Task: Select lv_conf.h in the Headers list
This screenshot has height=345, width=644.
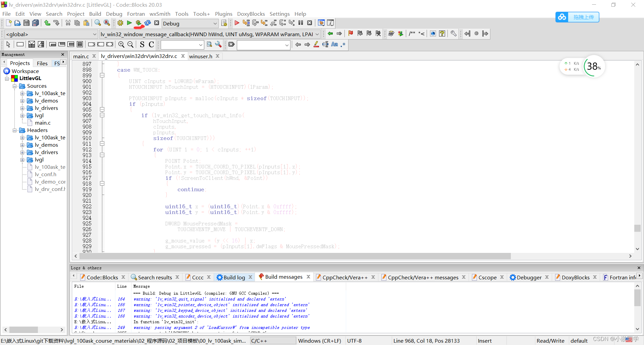Action: [46, 175]
